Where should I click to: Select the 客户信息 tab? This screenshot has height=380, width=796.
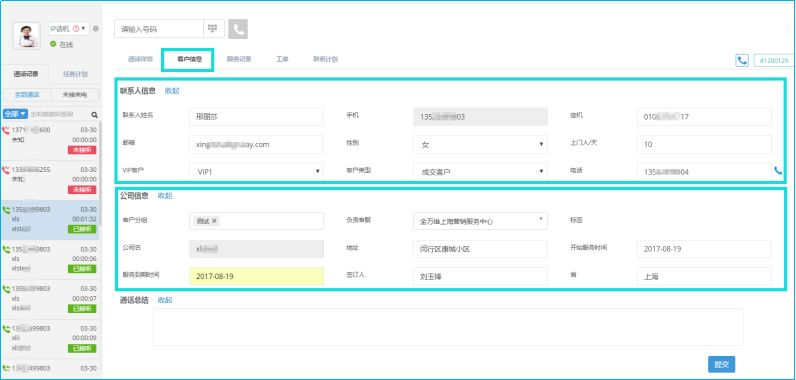coord(189,59)
